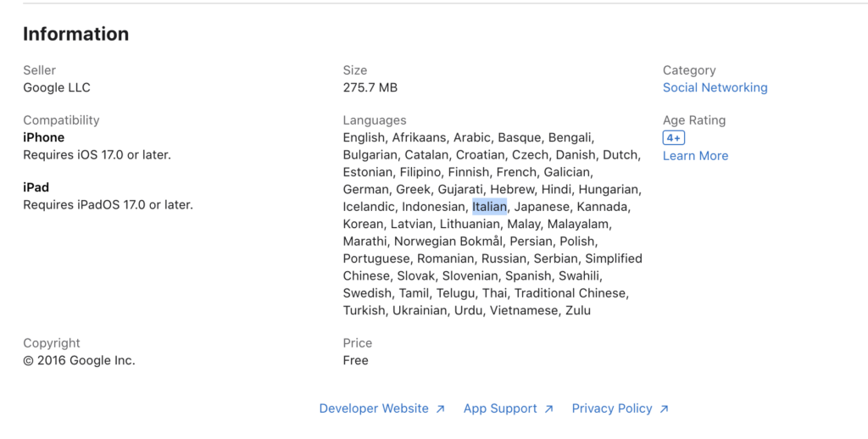Click the 275.7 MB size value
868x439 pixels.
(370, 87)
